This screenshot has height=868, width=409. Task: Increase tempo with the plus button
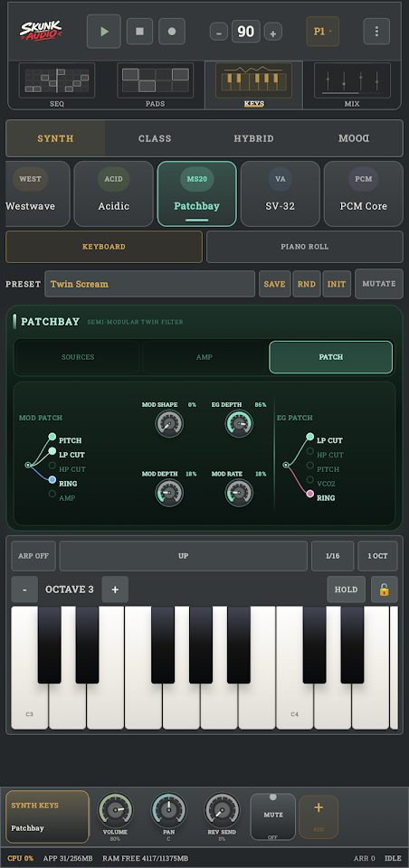click(272, 33)
